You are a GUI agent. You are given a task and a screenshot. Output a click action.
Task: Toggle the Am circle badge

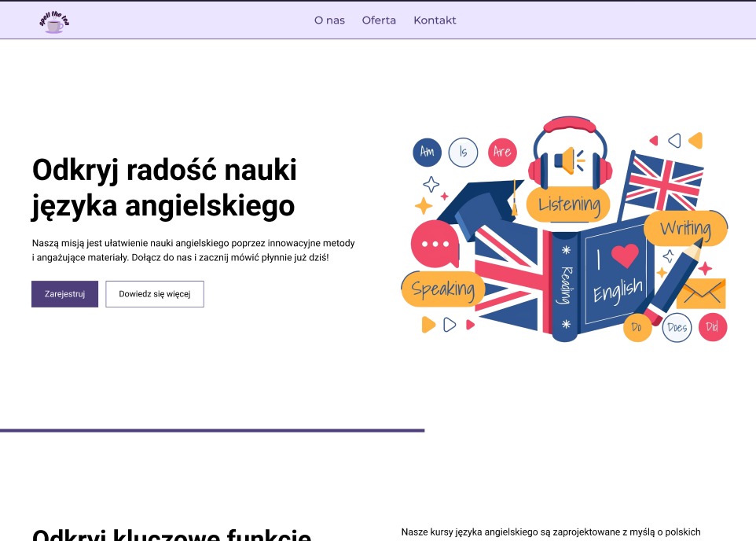coord(427,152)
